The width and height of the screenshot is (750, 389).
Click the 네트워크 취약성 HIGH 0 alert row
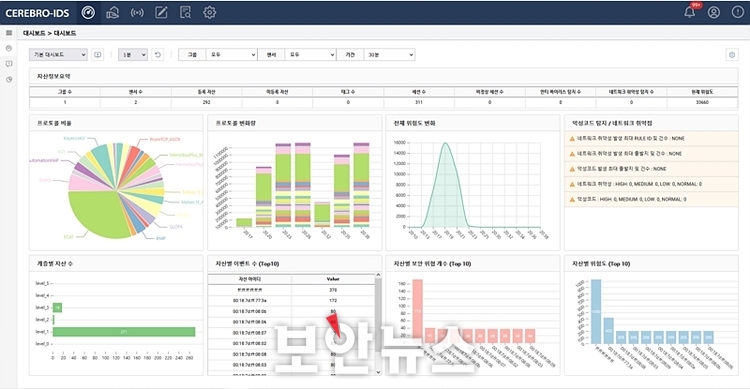tap(651, 184)
